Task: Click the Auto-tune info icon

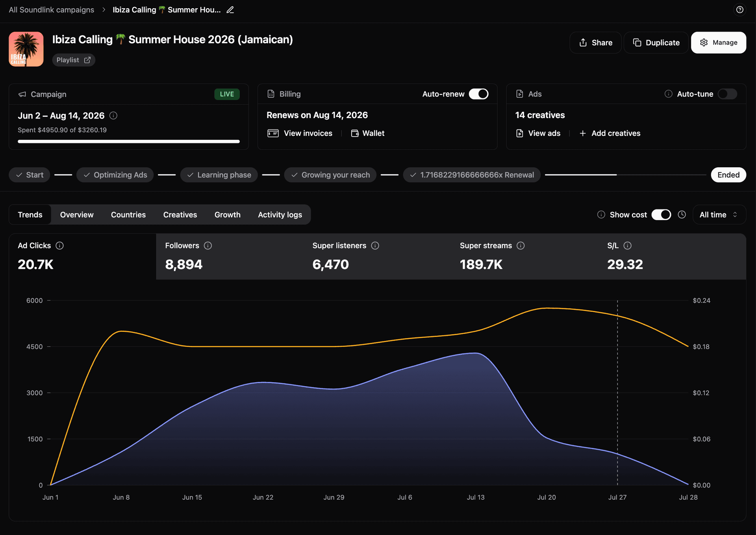Action: 668,94
